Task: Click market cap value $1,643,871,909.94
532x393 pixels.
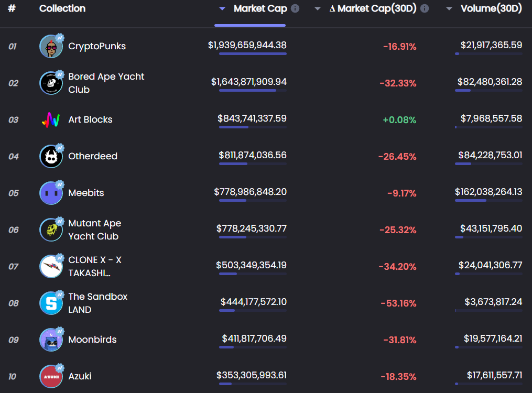Action: (x=248, y=82)
